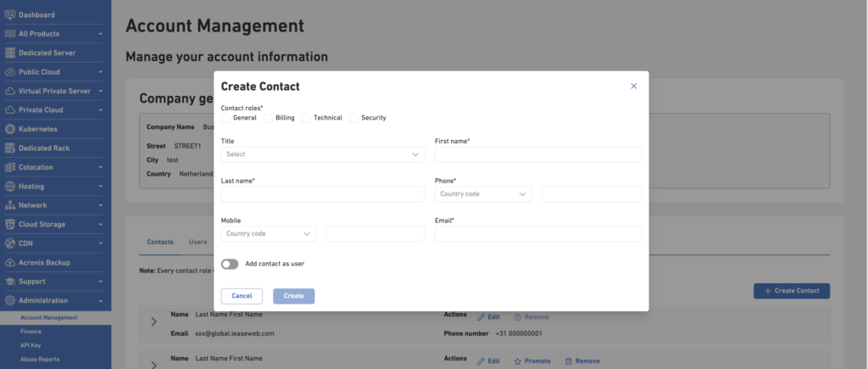Click the pencil Edit icon in Promote row

tap(481, 361)
